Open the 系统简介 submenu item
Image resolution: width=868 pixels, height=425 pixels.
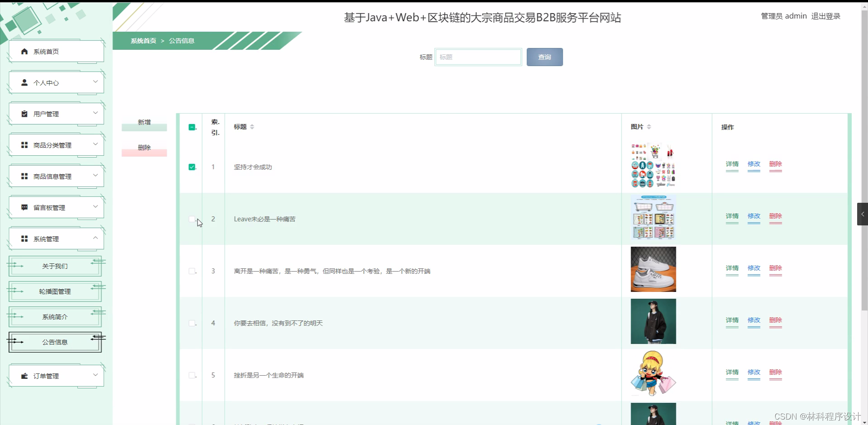coord(55,317)
